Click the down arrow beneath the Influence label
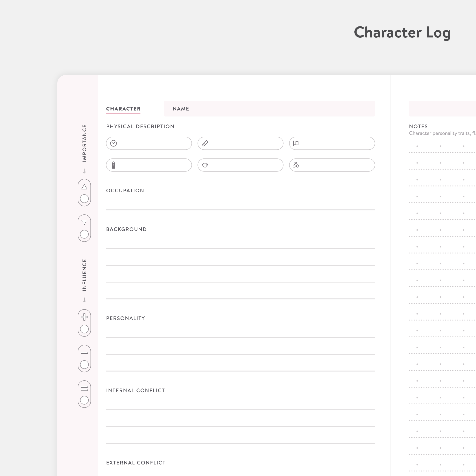Screen dimensions: 476x476 tap(84, 300)
